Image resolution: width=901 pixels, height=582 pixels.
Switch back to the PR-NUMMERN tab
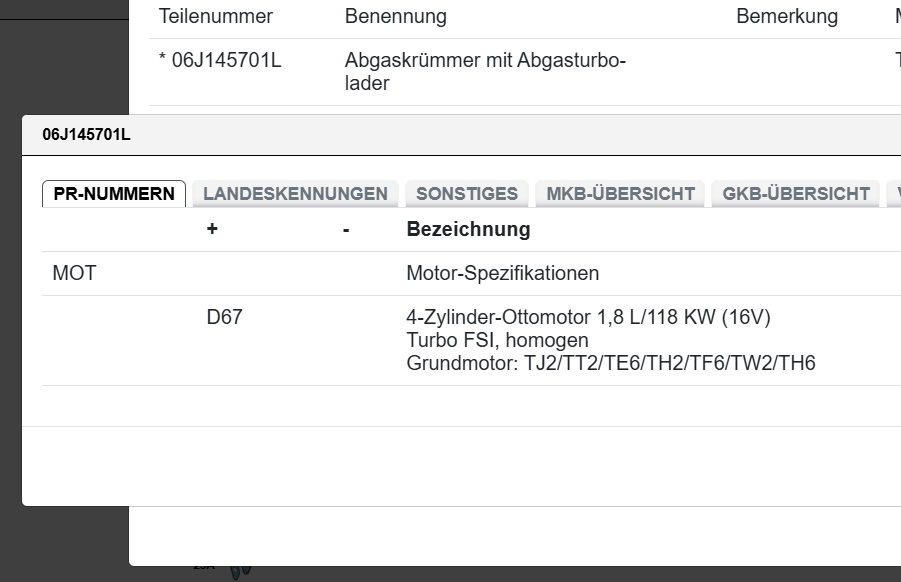[113, 195]
